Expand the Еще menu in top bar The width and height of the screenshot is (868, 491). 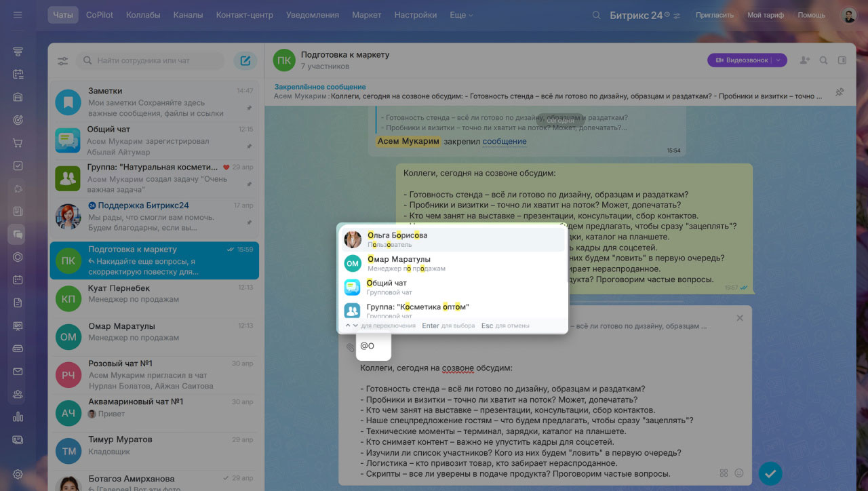[461, 15]
